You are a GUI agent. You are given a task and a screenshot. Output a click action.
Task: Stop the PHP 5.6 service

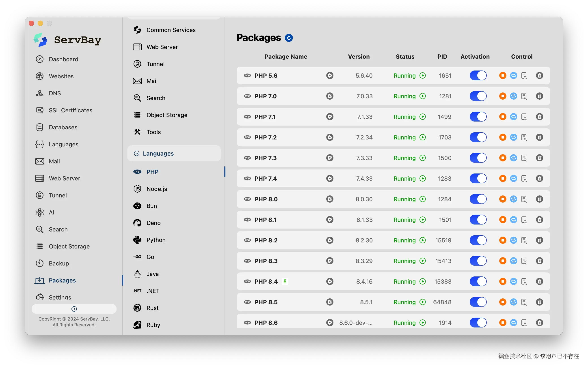point(502,75)
